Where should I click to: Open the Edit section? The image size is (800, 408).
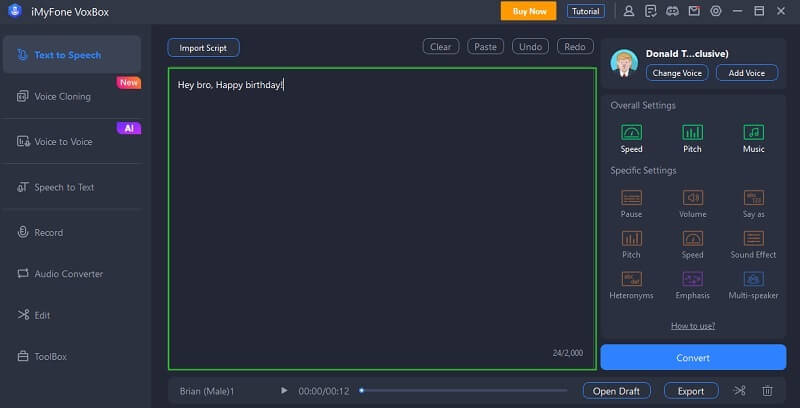[72, 315]
